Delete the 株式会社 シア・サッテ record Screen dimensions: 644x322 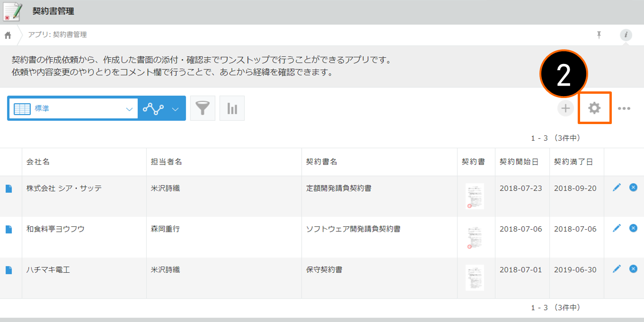pyautogui.click(x=633, y=188)
